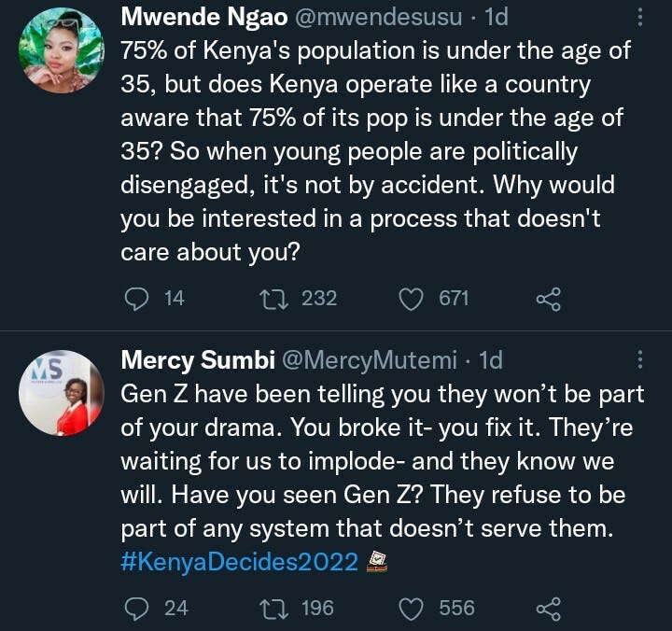Reply to Mwende Ngao's tweet
Screen dimensions: 672x631
click(x=136, y=299)
